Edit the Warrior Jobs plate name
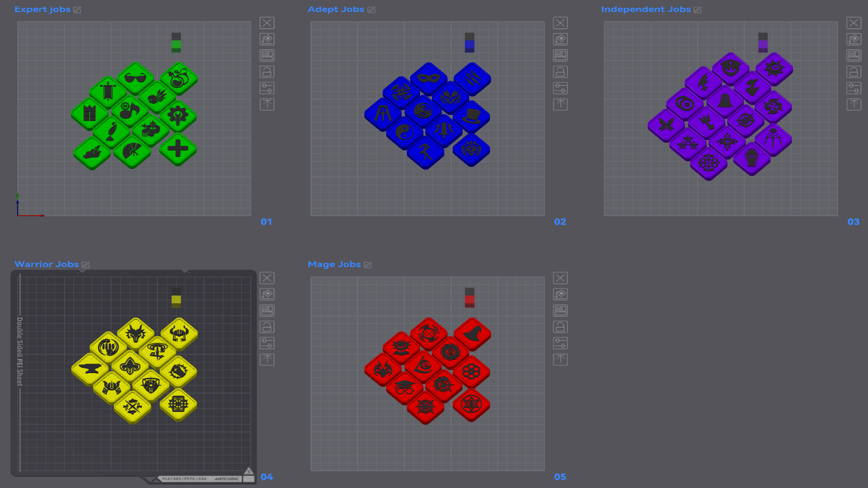The width and height of the screenshot is (868, 488). coord(85,265)
